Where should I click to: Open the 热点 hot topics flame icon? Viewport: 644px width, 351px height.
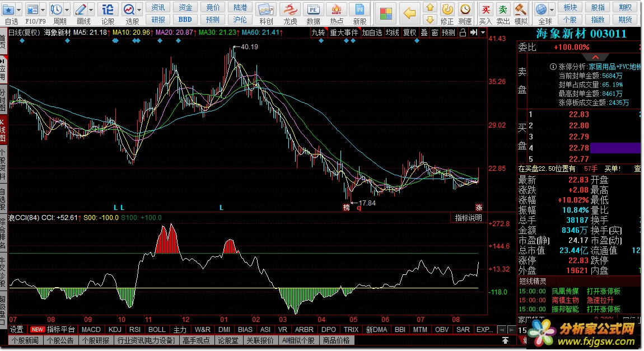pos(337,10)
